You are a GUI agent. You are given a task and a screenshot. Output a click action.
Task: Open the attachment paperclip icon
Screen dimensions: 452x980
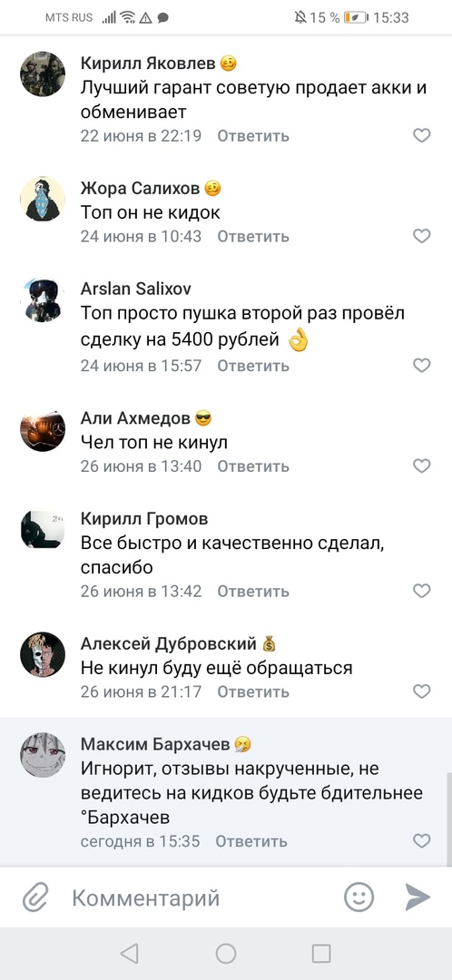click(35, 898)
